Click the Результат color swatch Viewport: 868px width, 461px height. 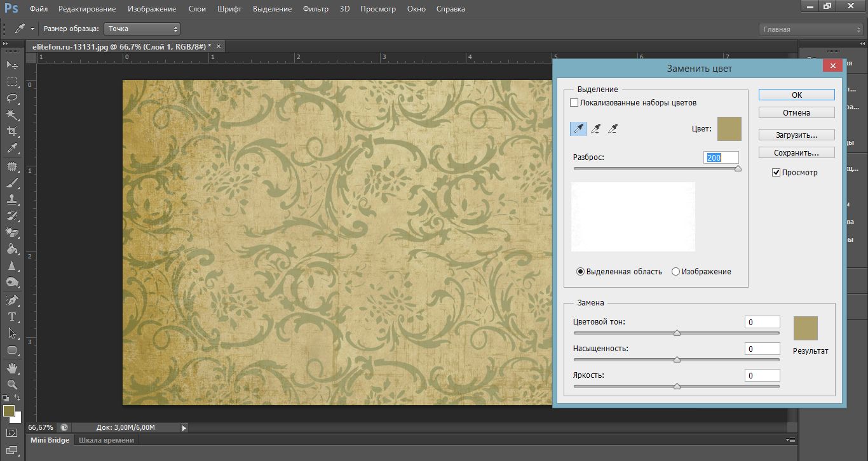coord(806,328)
